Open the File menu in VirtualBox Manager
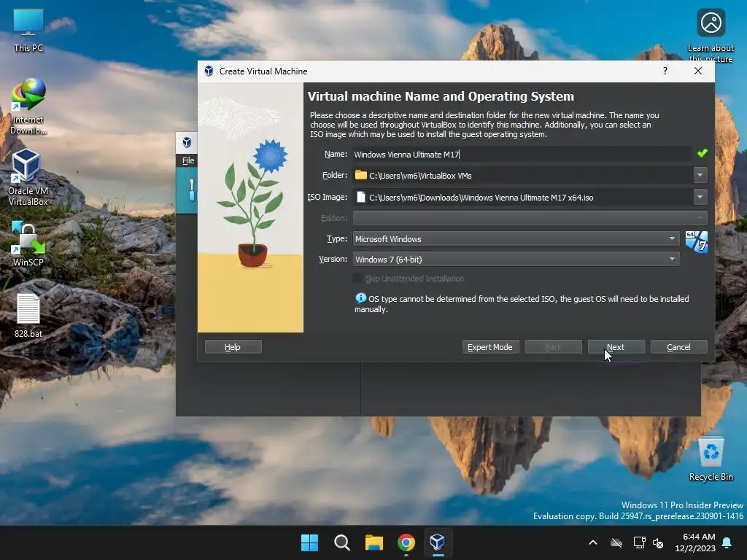 pos(188,160)
